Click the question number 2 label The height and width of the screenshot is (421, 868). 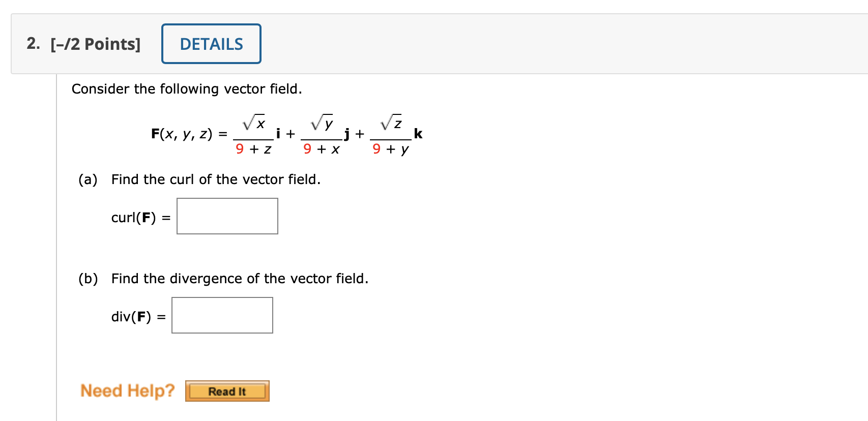(32, 44)
